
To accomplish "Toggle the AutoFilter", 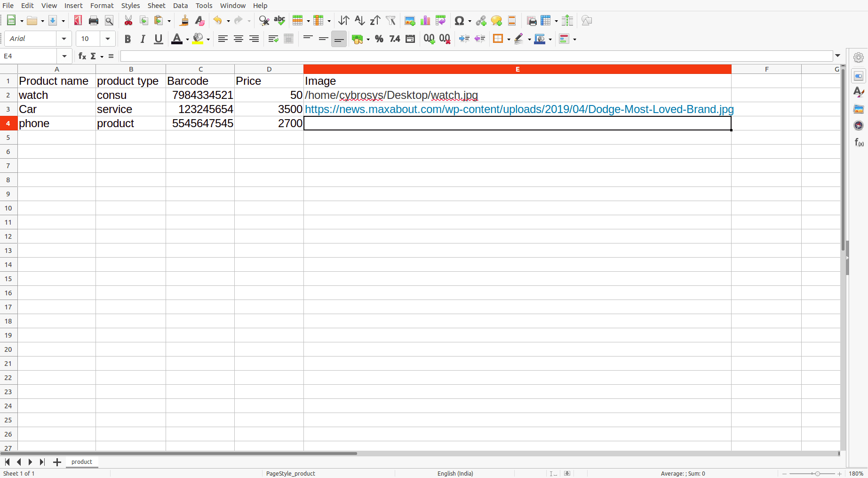I will (390, 20).
